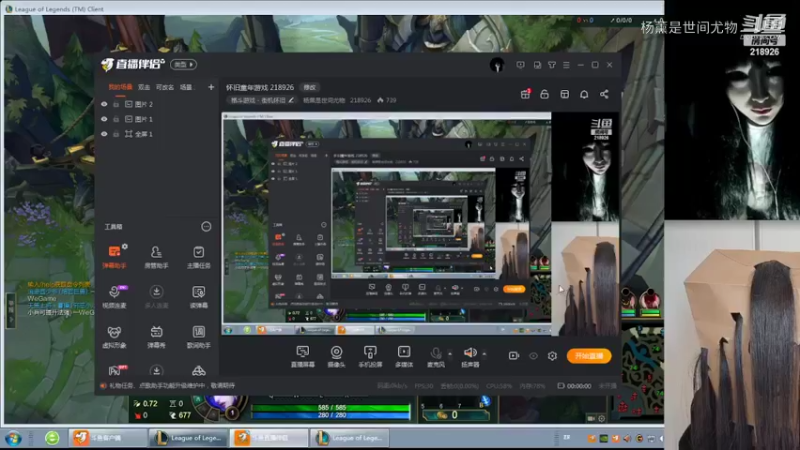Open the 视频连麦 video co-stream tool

point(114,296)
